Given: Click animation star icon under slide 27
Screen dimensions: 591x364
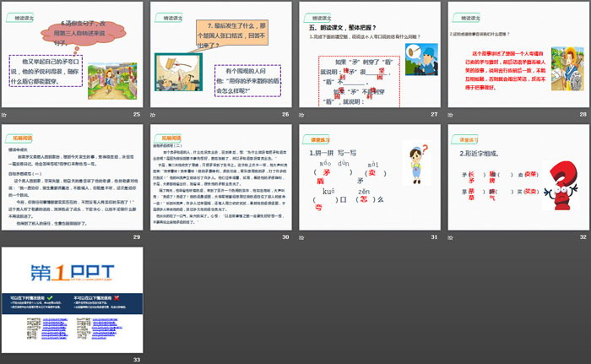Looking at the screenshot, I should click(302, 114).
